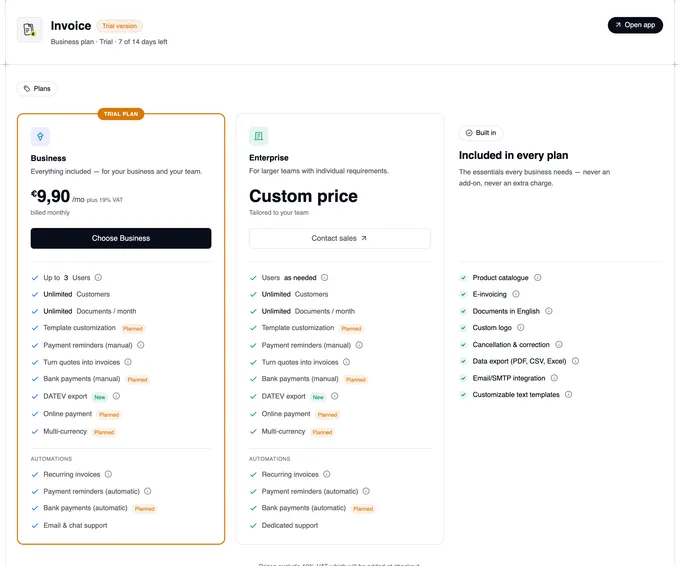680x566 pixels.
Task: Click the Enterprise plan building icon
Action: [258, 136]
